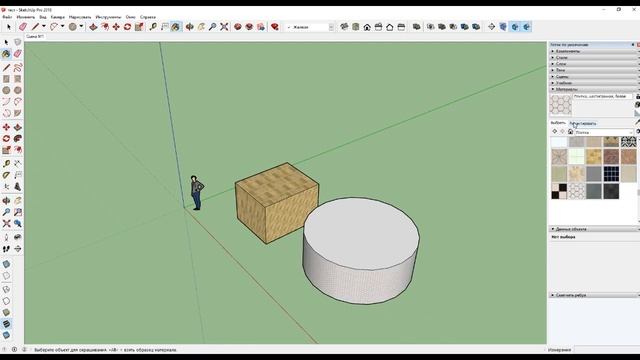Collapse the Данные объекта panel

point(594,229)
